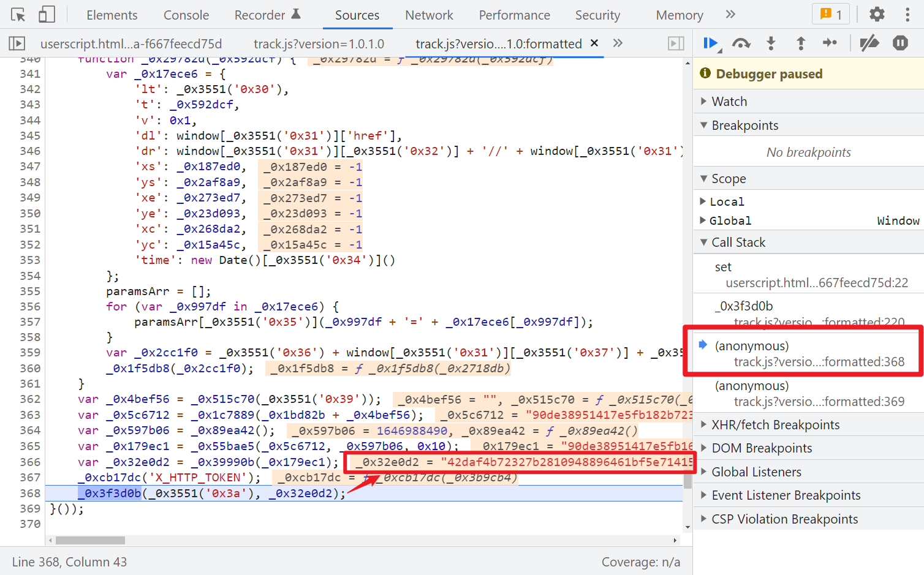924x575 pixels.
Task: Select anonymous frame at formatted:369
Action: click(x=808, y=393)
